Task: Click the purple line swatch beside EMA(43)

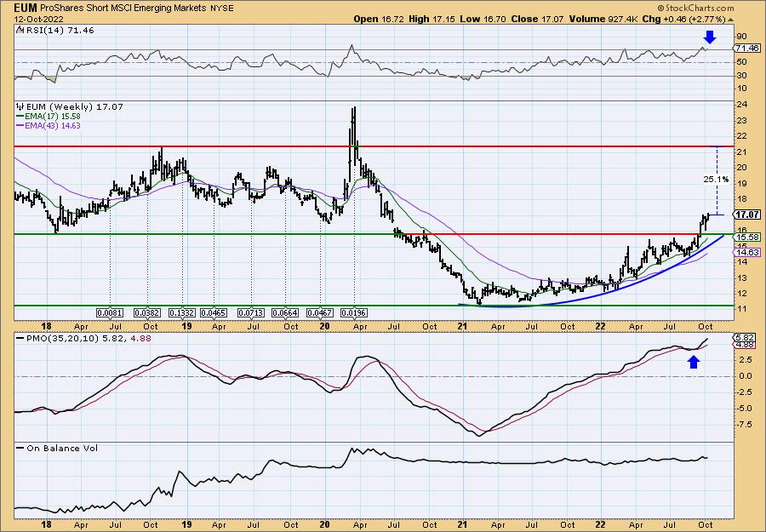Action: tap(20, 126)
